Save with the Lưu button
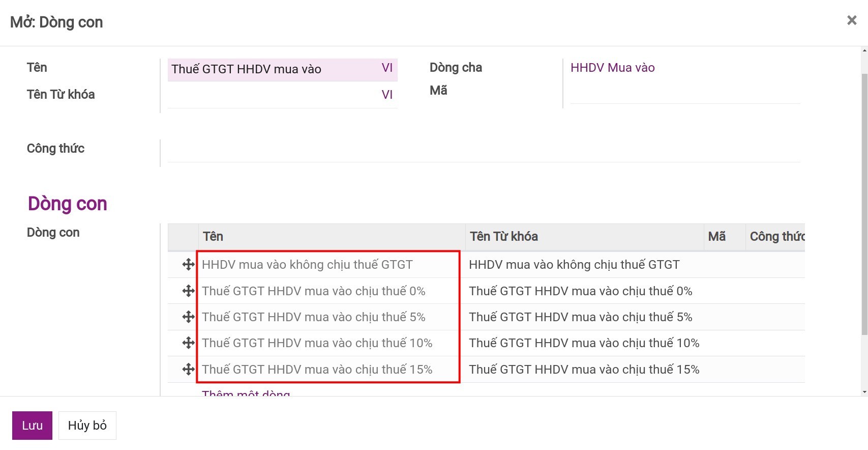This screenshot has height=450, width=868. pyautogui.click(x=32, y=426)
